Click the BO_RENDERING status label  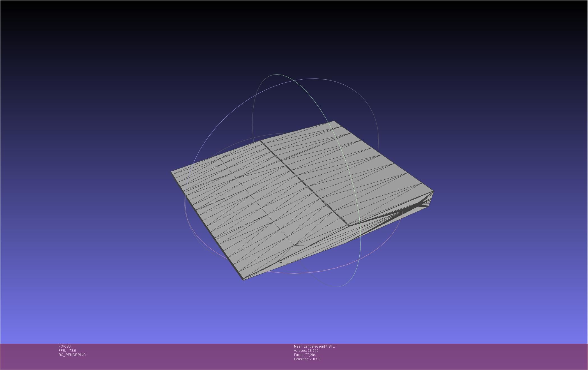(x=72, y=355)
